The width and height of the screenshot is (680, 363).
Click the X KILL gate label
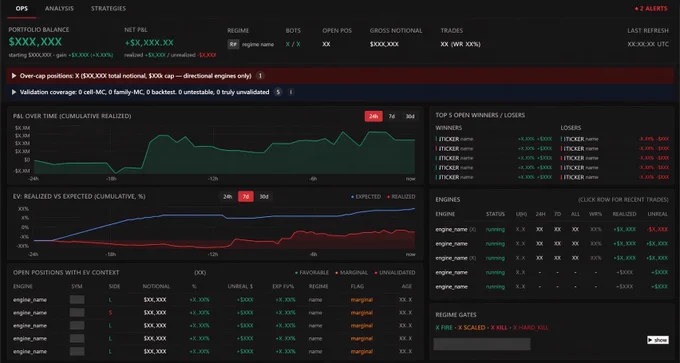tap(499, 328)
